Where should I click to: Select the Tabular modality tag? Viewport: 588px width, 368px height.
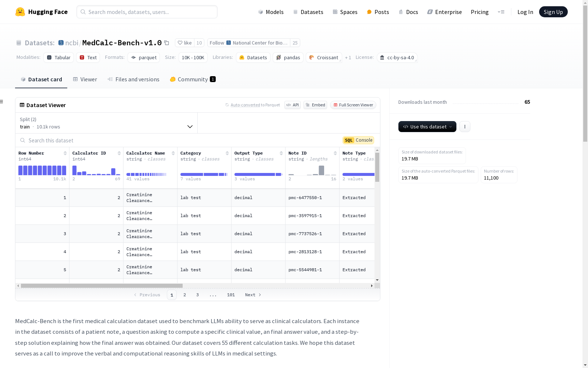[x=59, y=57]
